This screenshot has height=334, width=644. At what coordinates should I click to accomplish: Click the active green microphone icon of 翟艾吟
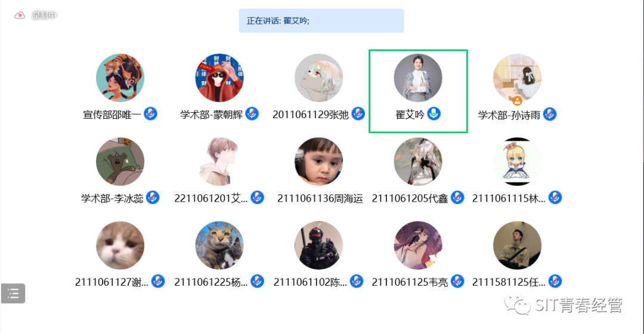[434, 114]
